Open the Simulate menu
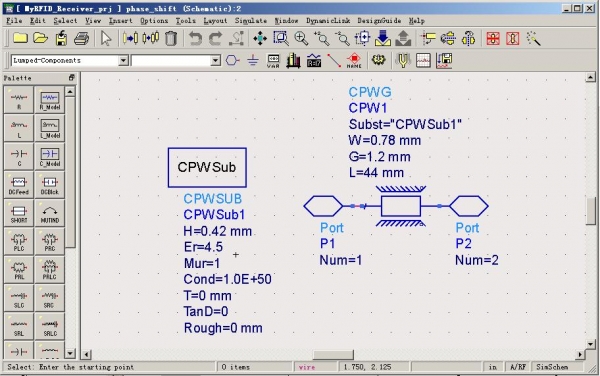 pos(251,21)
